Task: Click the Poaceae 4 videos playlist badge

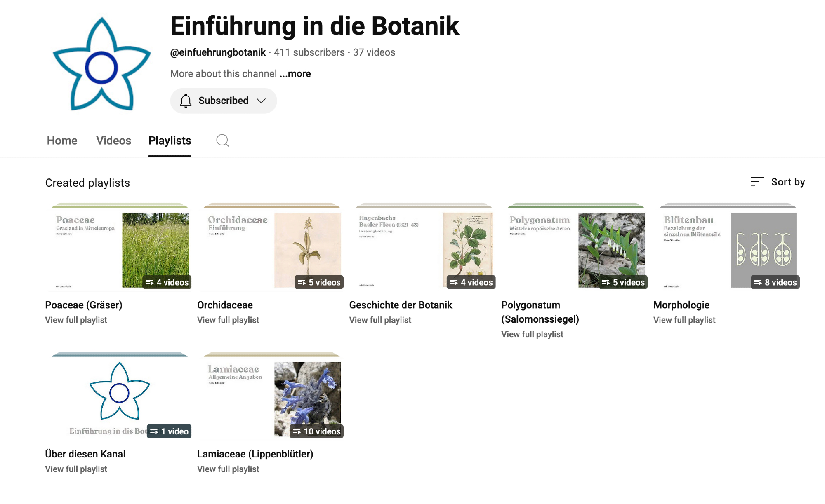Action: [167, 282]
